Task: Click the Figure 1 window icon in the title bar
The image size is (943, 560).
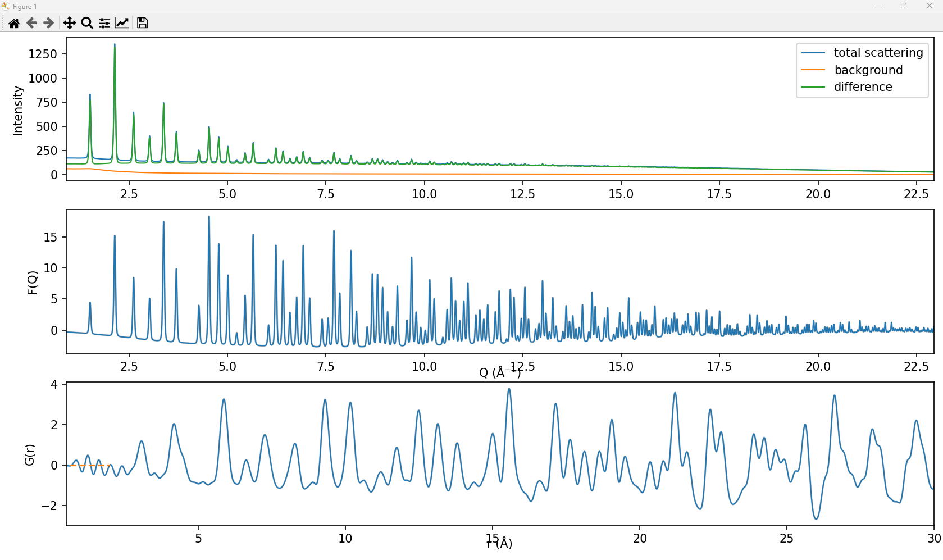Action: (6, 6)
